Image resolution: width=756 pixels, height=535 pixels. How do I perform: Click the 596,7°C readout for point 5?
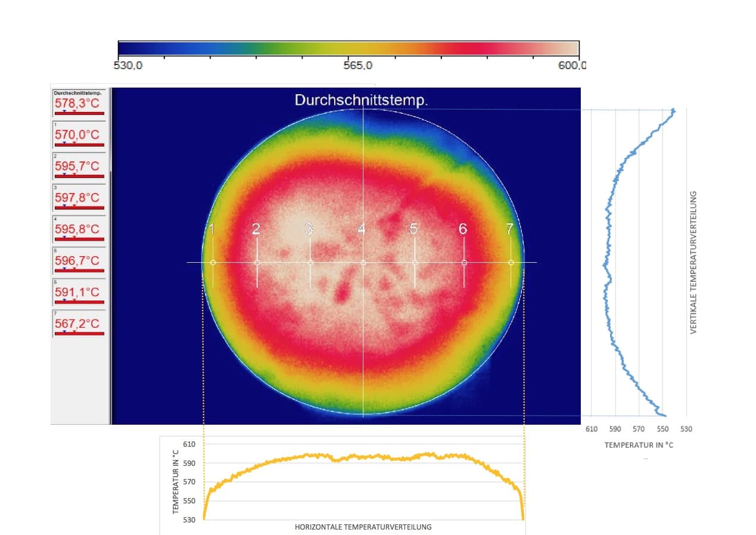pos(79,260)
